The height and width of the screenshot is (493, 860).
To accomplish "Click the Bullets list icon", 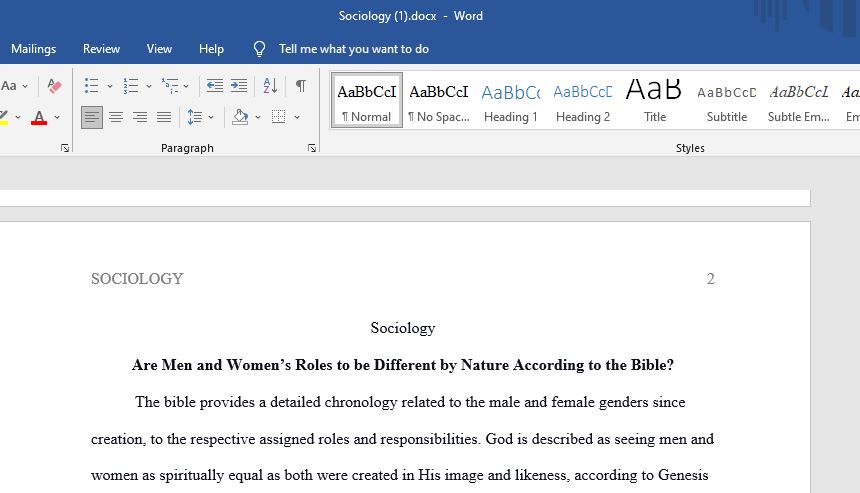I will tap(92, 86).
